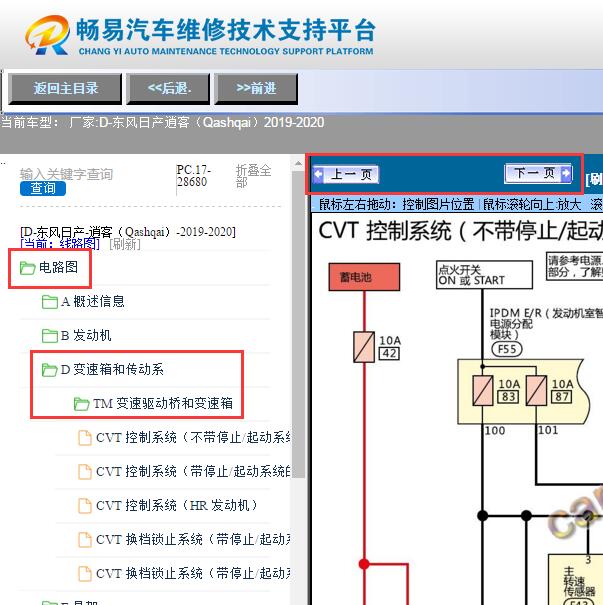Expand the A 概述信息 folder icon
The height and width of the screenshot is (605, 603).
coord(49,302)
